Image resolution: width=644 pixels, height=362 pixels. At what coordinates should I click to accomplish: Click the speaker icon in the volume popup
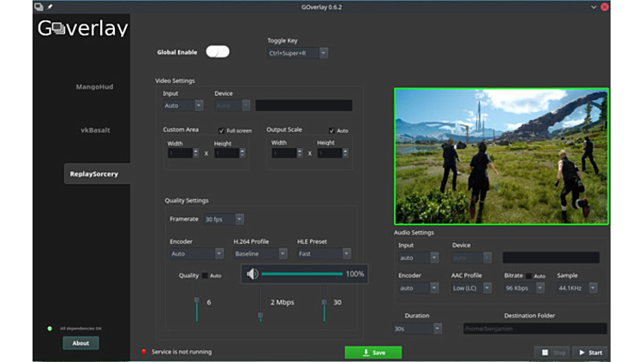[252, 274]
